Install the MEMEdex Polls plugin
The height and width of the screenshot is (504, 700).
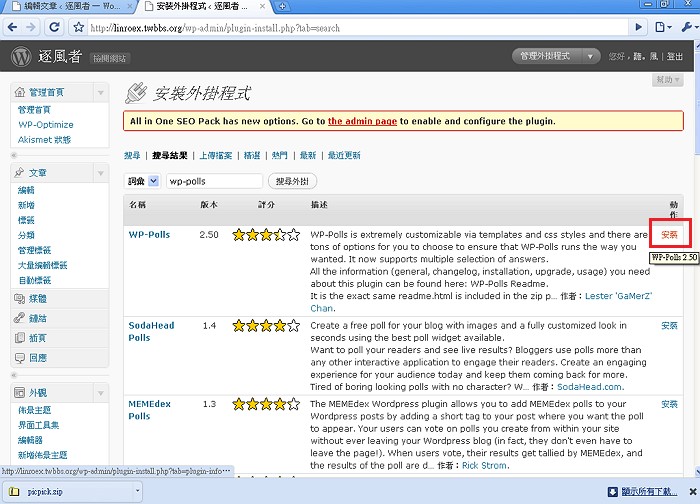pyautogui.click(x=669, y=404)
